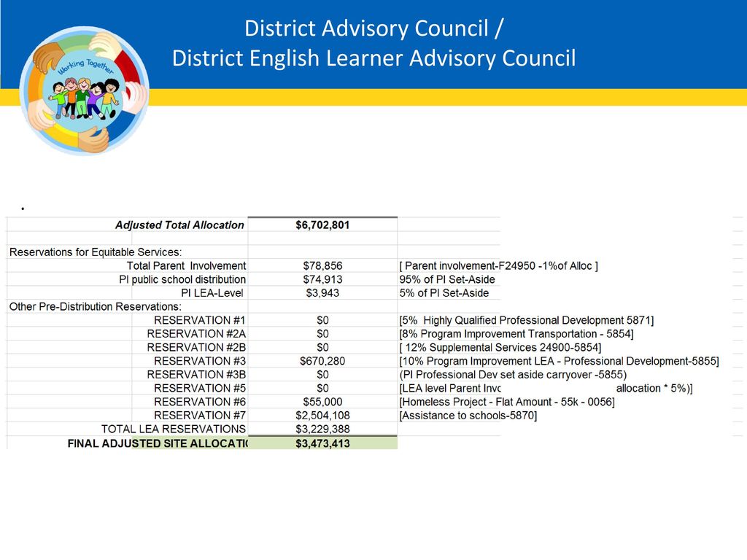Click the 'RESERVATION #3' row label
The height and width of the screenshot is (560, 747).
[x=200, y=361]
